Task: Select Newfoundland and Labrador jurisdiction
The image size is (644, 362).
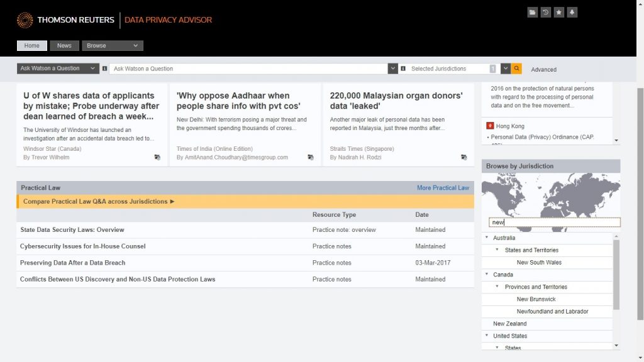Action: [552, 312]
